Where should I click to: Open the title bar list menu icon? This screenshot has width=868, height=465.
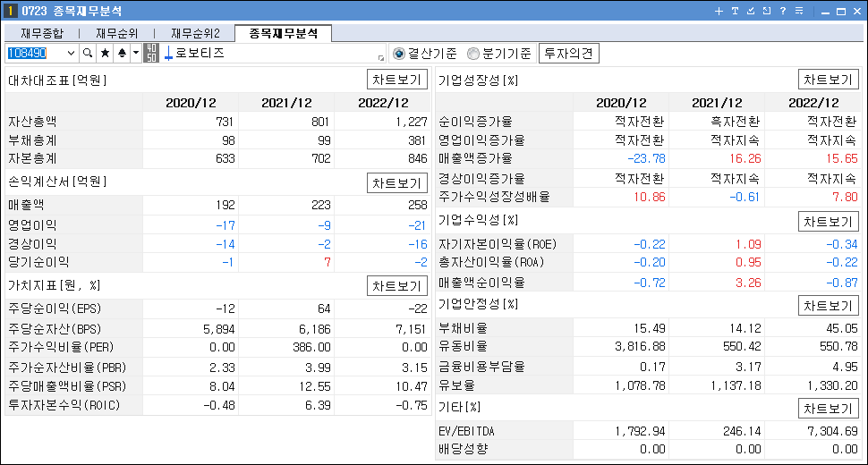click(799, 11)
